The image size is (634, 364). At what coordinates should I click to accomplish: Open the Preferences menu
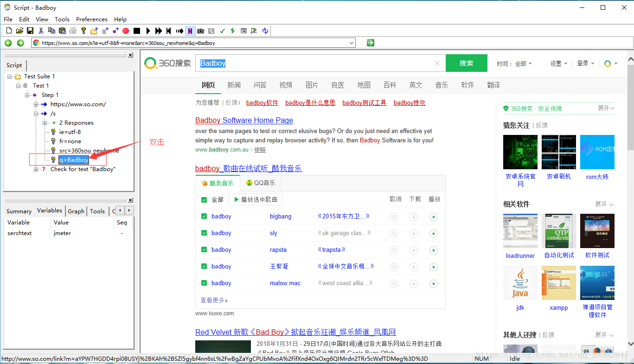point(92,19)
